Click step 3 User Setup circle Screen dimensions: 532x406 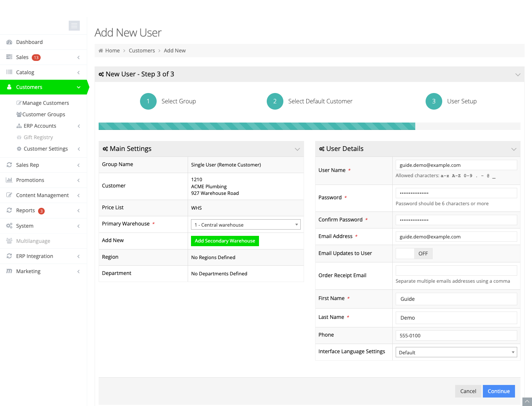click(434, 101)
